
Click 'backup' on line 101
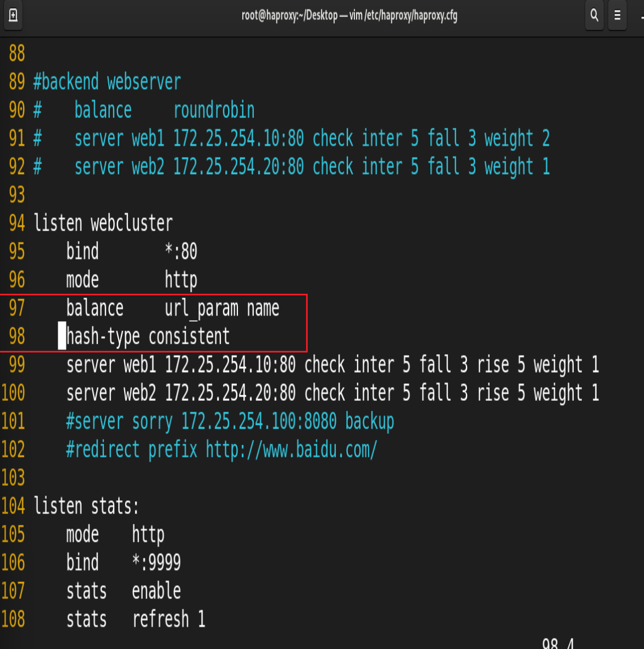click(x=369, y=422)
